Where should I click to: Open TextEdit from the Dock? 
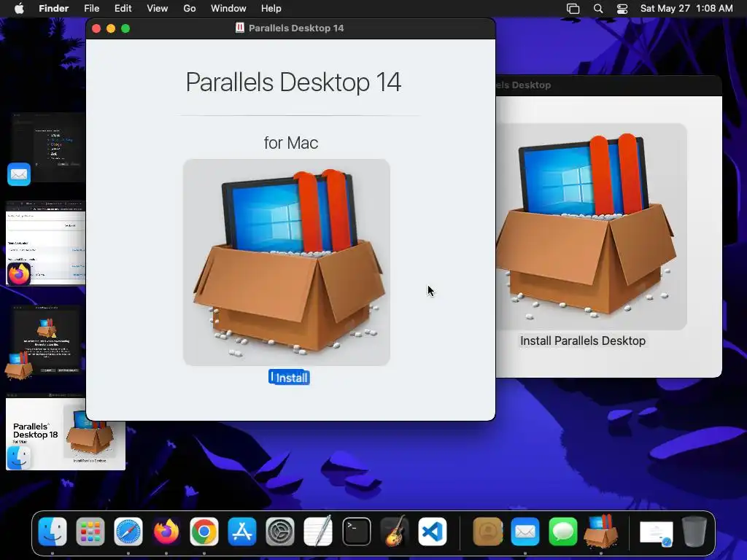tap(318, 532)
